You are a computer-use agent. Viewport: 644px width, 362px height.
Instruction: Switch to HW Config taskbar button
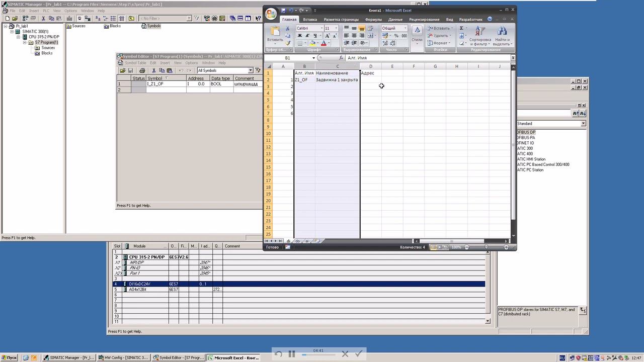click(x=123, y=358)
